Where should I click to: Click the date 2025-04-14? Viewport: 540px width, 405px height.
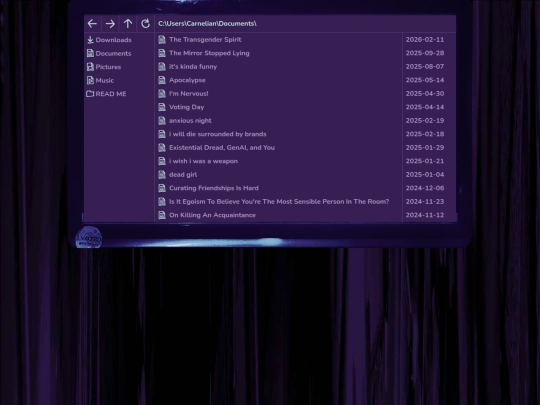[425, 107]
